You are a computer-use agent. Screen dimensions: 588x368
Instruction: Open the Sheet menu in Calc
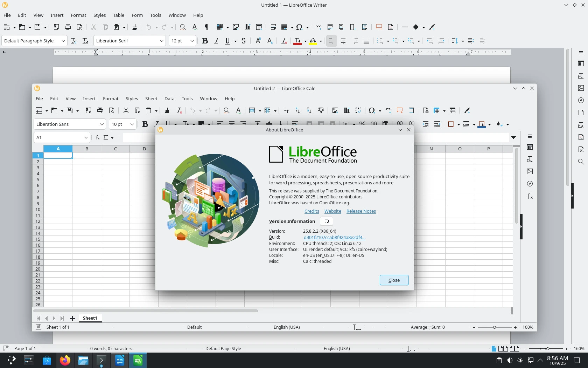[151, 98]
